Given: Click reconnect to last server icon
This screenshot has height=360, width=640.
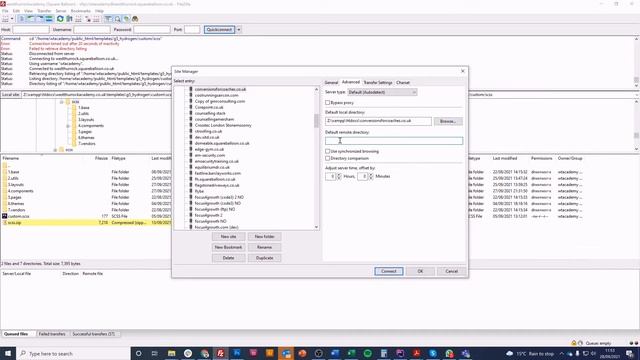Looking at the screenshot, I should tap(97, 19).
